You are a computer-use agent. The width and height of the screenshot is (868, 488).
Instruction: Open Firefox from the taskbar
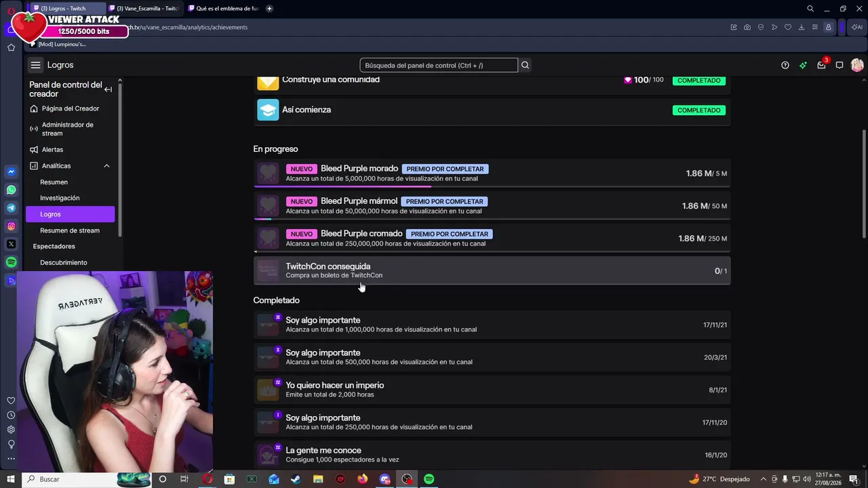click(x=362, y=479)
